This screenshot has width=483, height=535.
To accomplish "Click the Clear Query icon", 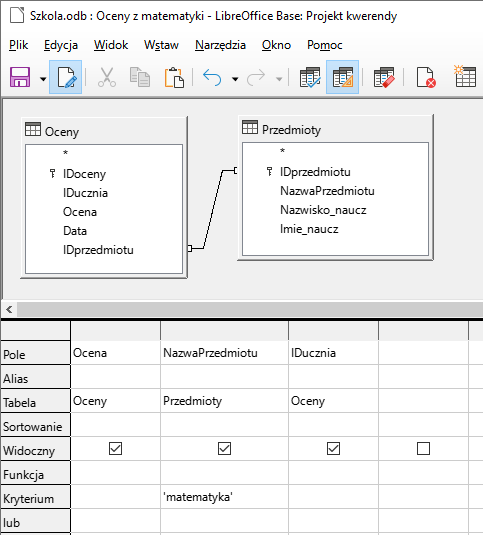I will click(x=384, y=77).
